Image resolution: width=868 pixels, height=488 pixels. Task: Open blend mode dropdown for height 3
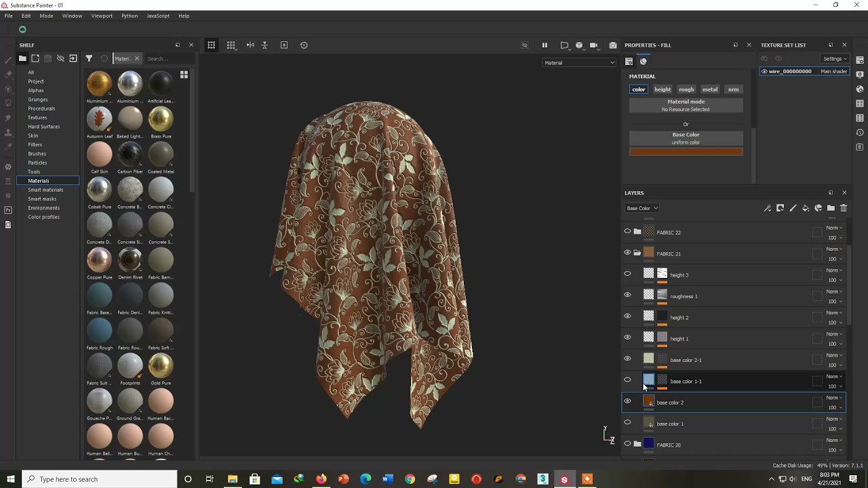click(x=835, y=270)
